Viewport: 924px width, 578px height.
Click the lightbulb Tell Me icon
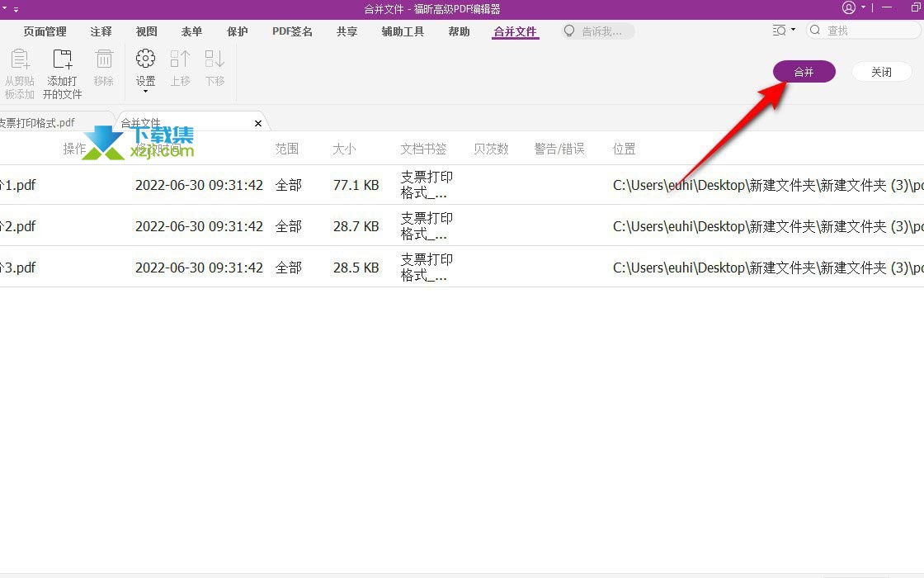click(x=569, y=31)
